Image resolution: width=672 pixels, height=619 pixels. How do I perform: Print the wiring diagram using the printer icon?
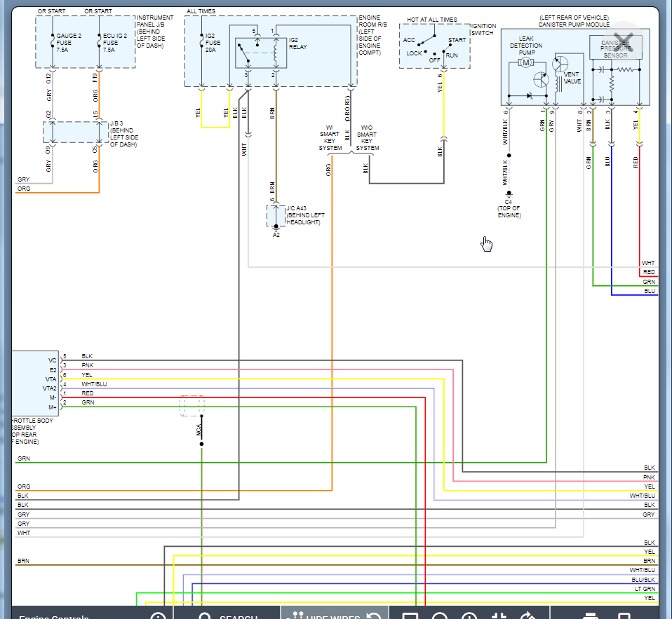pyautogui.click(x=591, y=615)
